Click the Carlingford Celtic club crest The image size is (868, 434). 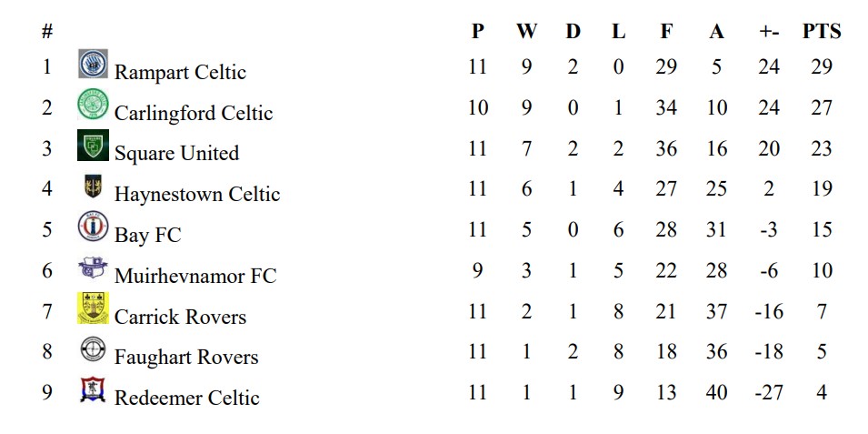point(93,106)
